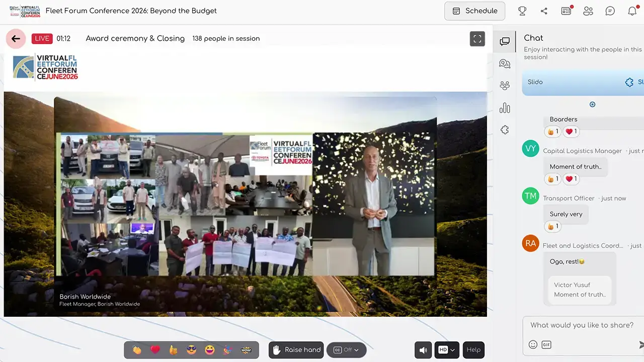Send the thumbs up reaction
Image resolution: width=644 pixels, height=362 pixels.
click(173, 350)
